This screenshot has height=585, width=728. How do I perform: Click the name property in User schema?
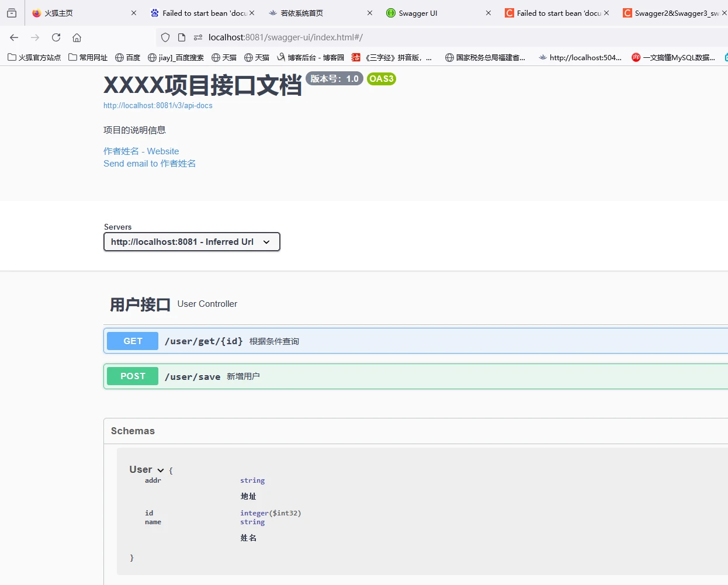tap(153, 522)
